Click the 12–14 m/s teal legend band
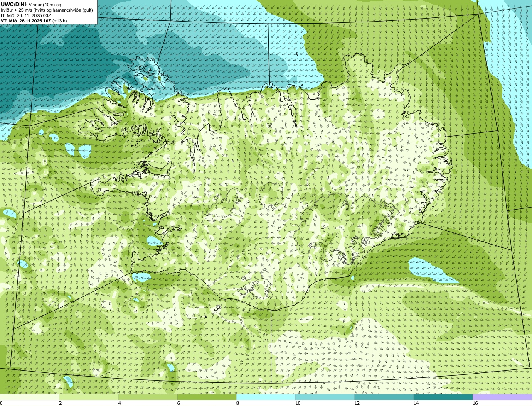532x406 pixels. pos(384,397)
